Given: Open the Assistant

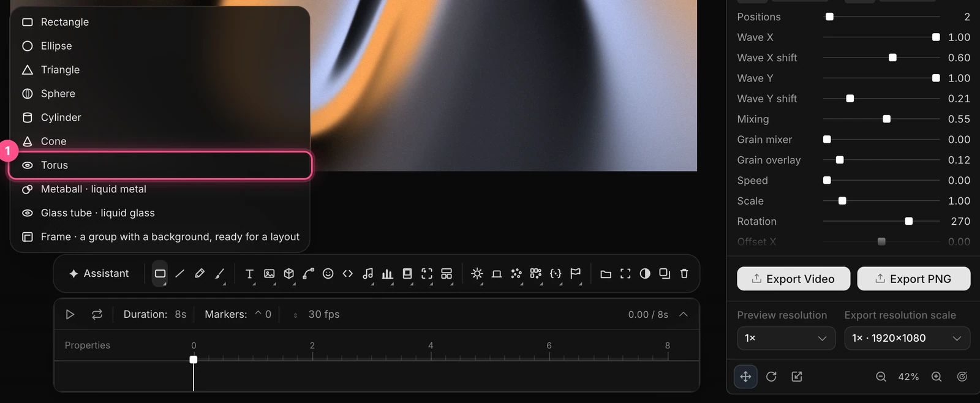Looking at the screenshot, I should 99,274.
